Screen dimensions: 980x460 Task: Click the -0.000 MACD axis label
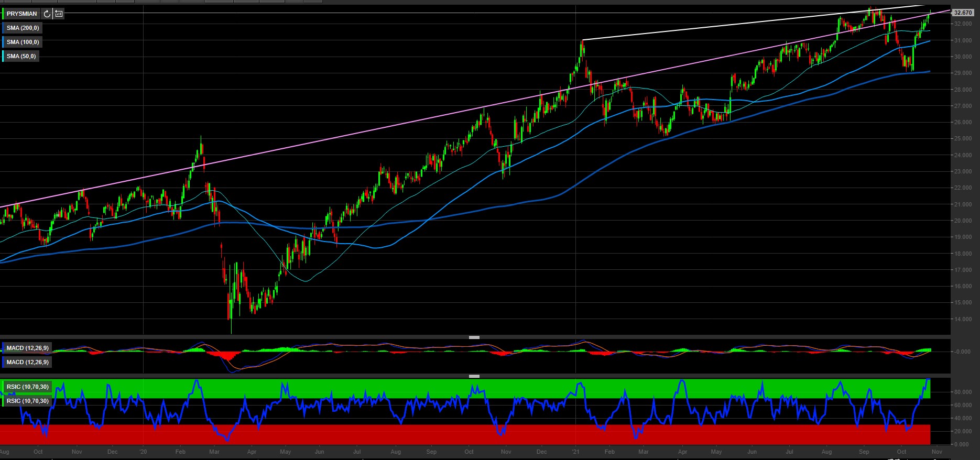tap(963, 352)
